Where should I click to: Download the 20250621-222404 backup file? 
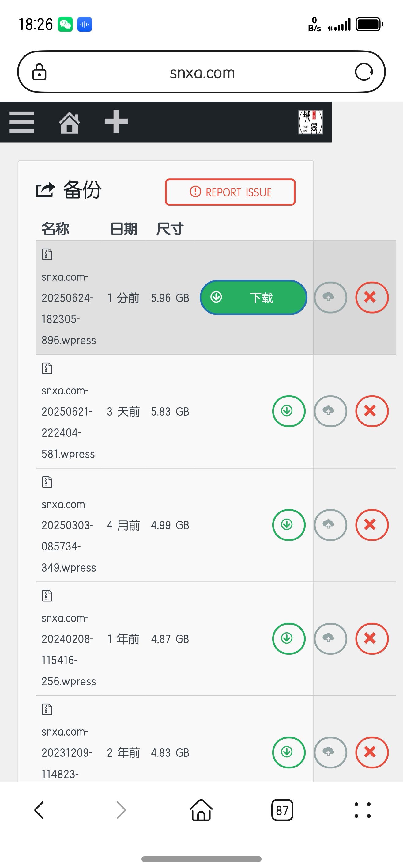pyautogui.click(x=288, y=411)
